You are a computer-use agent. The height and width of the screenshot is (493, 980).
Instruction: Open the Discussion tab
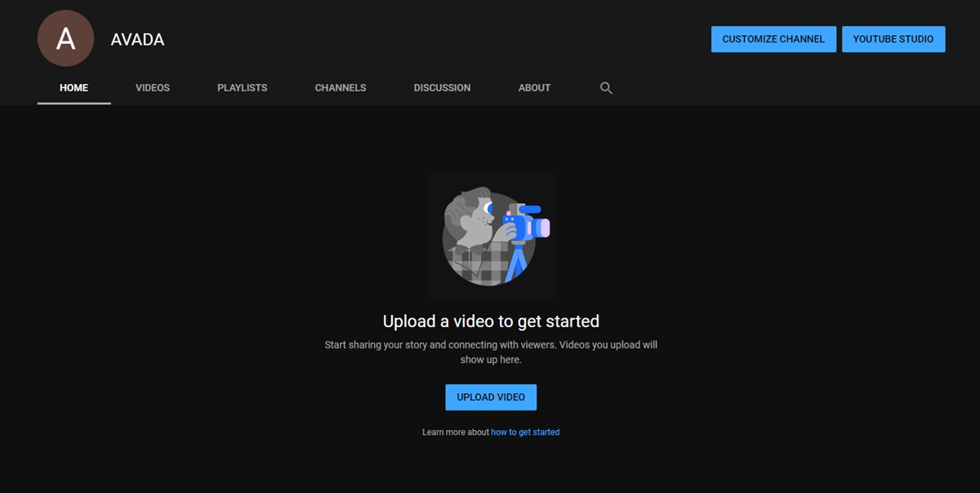tap(442, 87)
